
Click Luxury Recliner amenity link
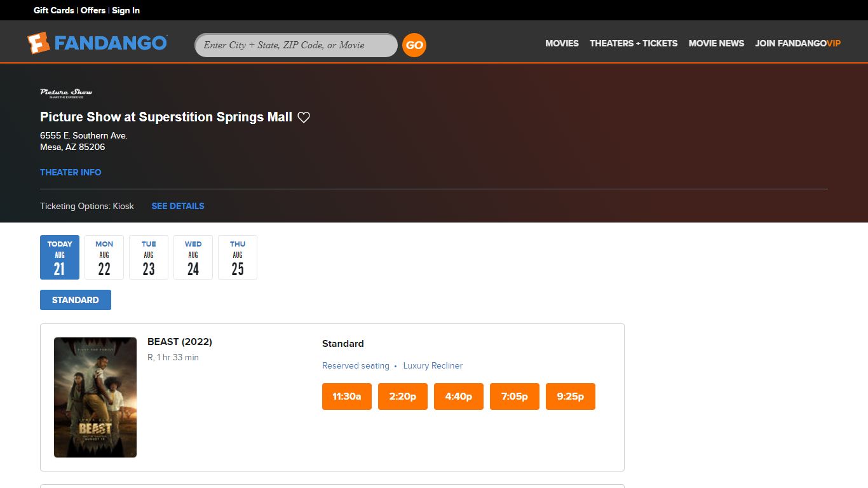433,365
